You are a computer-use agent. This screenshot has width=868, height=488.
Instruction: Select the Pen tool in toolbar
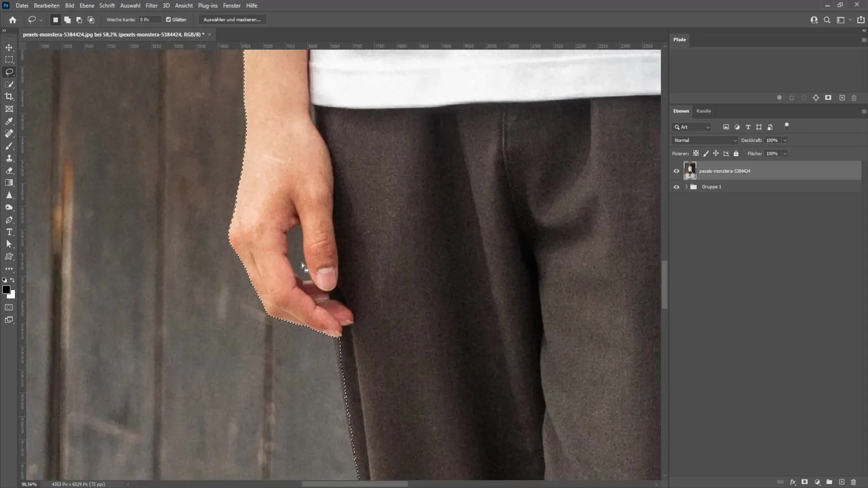(x=9, y=221)
